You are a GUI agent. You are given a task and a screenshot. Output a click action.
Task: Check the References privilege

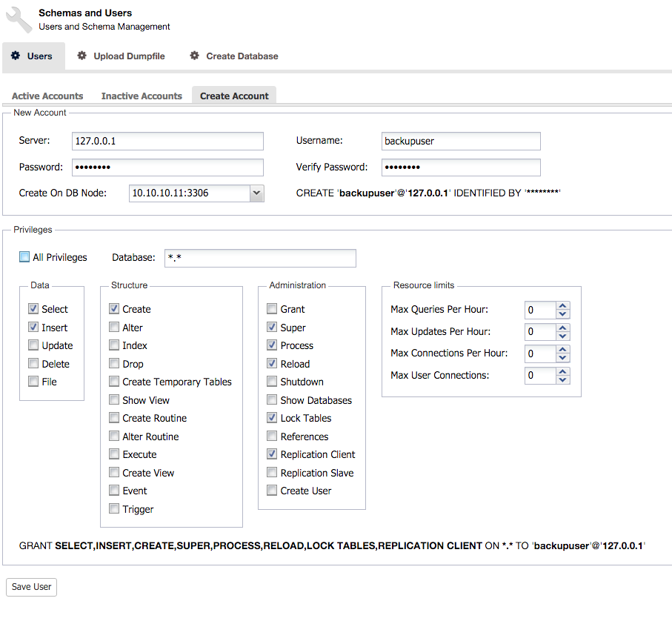click(x=272, y=436)
